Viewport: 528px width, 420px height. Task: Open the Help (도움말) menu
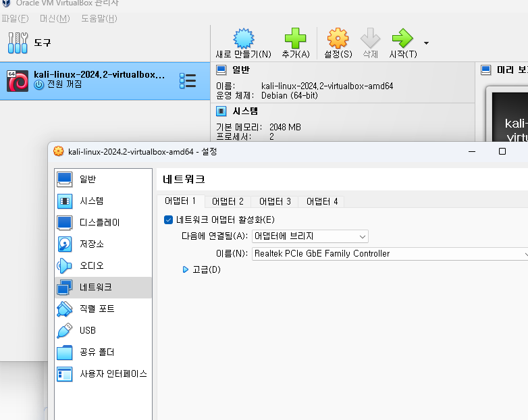(99, 18)
